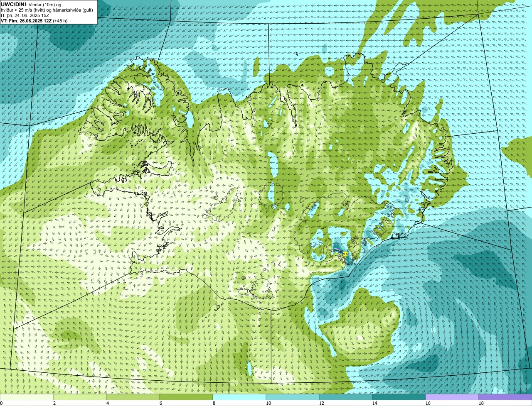Click the pale cream 0–2 m/s legend swatch
This screenshot has height=406, width=532.
pyautogui.click(x=27, y=397)
